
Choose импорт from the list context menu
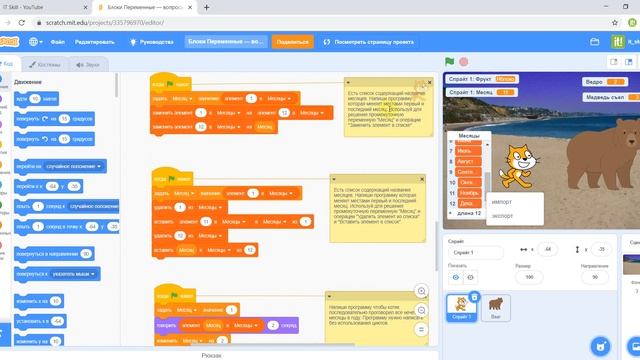[502, 202]
